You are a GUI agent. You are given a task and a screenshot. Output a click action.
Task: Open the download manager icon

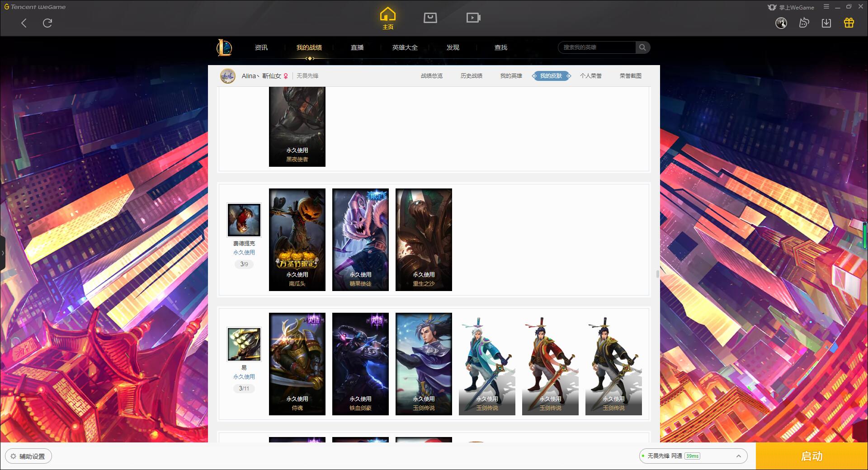(x=826, y=23)
